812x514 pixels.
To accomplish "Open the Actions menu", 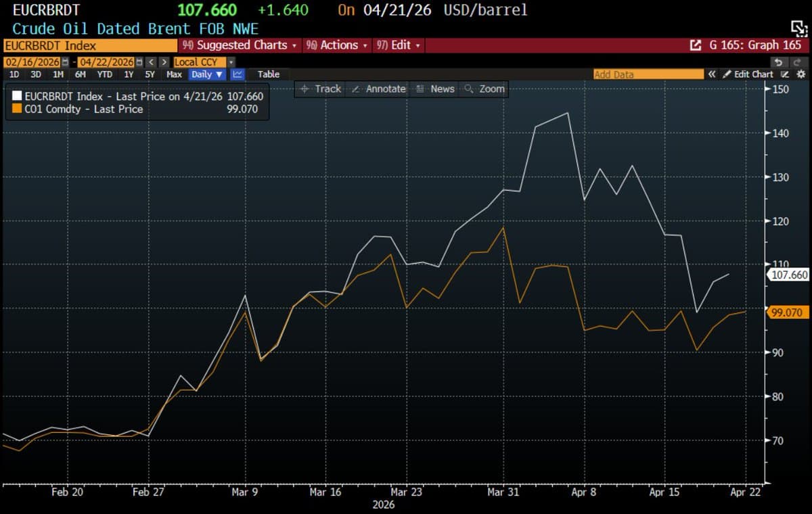I will coord(336,45).
